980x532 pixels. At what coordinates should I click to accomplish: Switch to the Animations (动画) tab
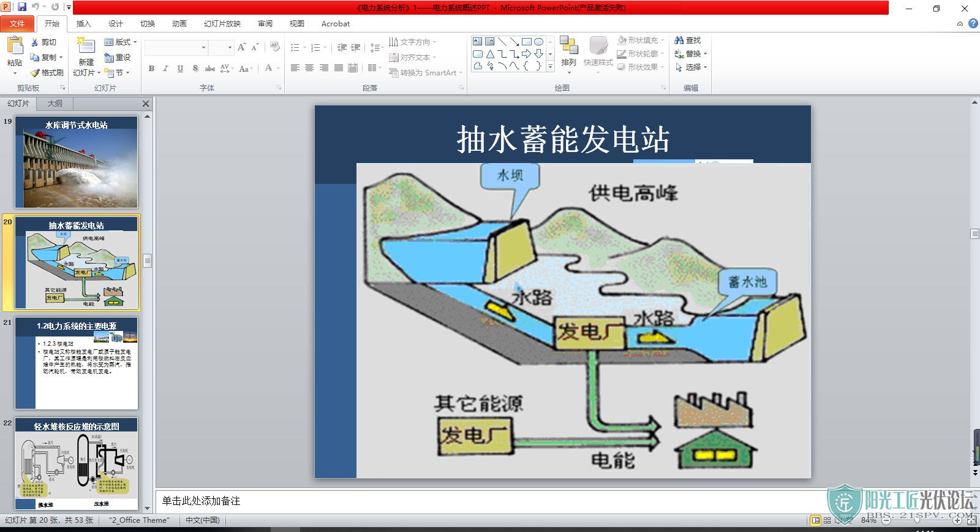coord(179,23)
